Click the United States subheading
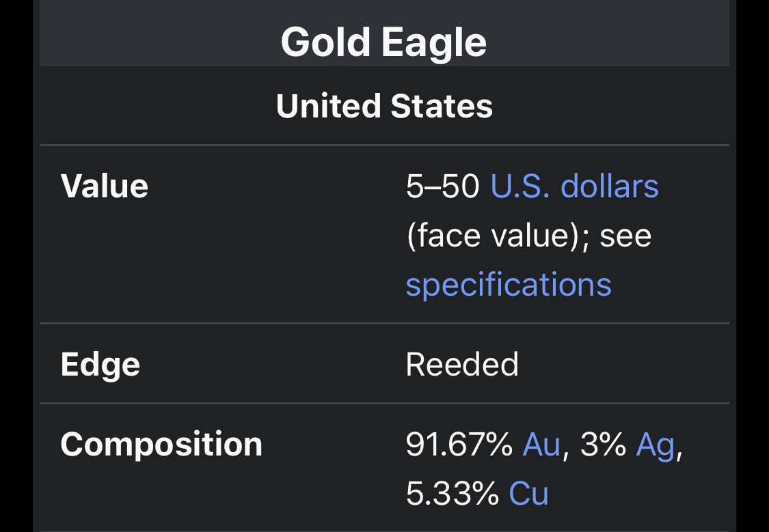769x532 pixels. coord(384,106)
